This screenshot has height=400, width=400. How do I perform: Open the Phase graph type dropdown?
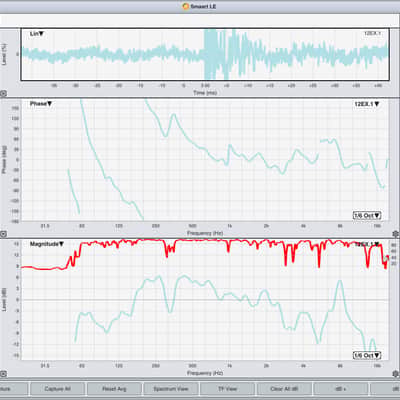[x=41, y=104]
